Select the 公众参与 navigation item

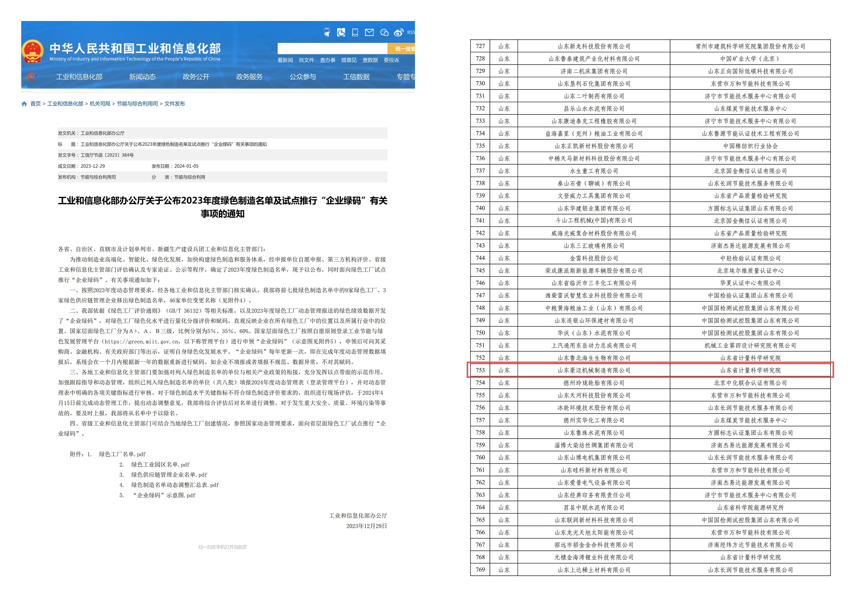(x=303, y=77)
